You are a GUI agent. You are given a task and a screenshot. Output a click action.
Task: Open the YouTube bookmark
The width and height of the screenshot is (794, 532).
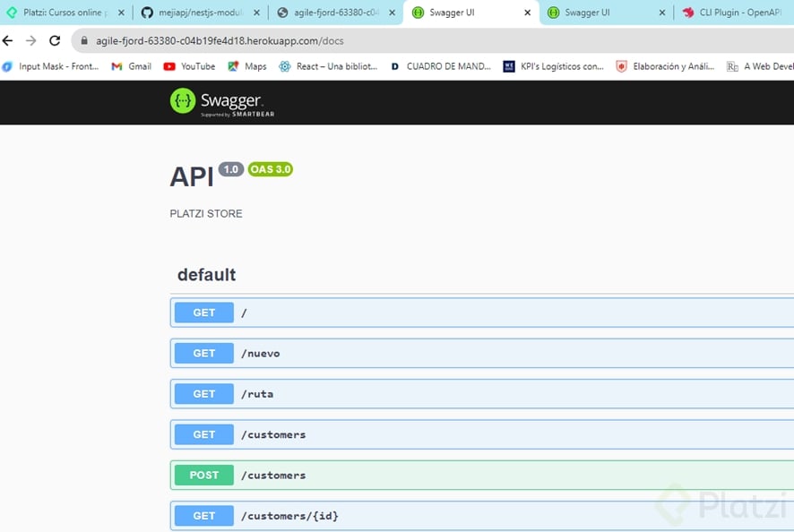189,66
